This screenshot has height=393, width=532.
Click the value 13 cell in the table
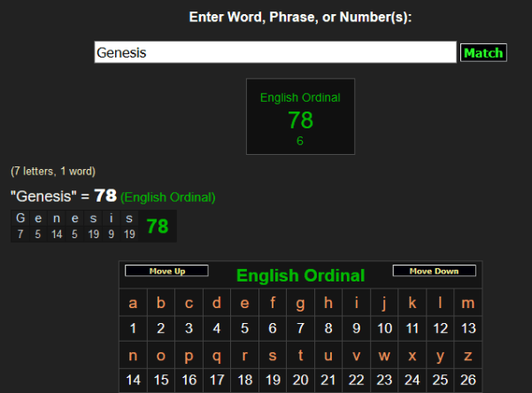pos(467,328)
